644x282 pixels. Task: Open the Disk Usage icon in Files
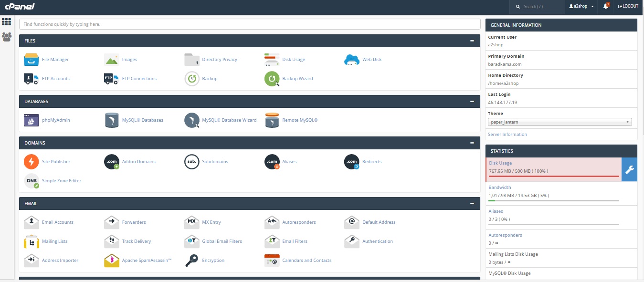click(272, 60)
